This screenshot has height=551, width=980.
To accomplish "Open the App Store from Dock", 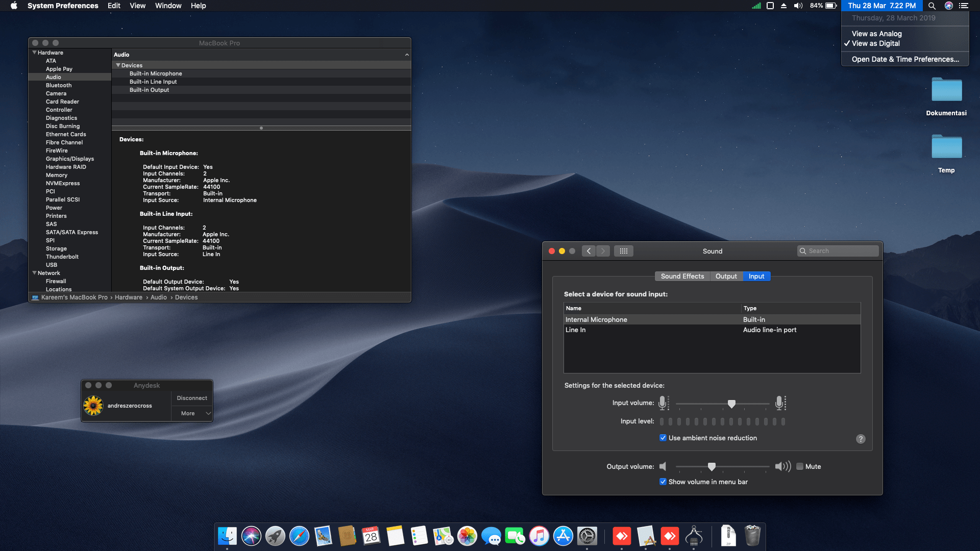I will point(563,536).
